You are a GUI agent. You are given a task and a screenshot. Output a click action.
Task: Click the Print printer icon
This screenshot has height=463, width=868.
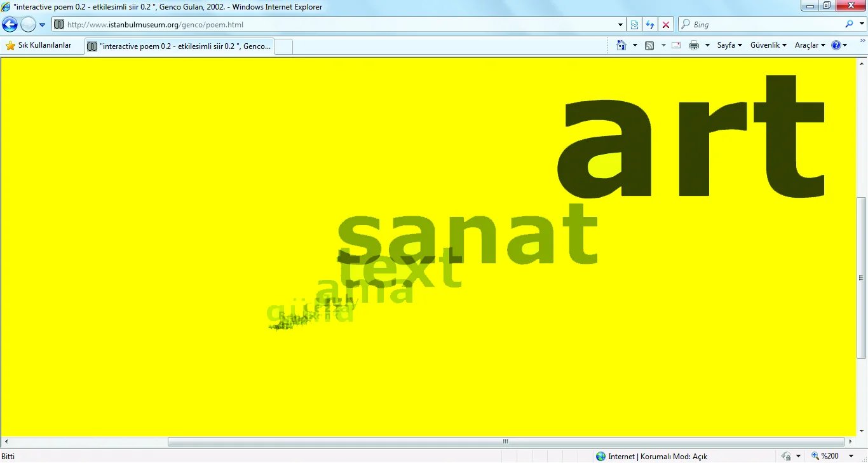(x=694, y=45)
